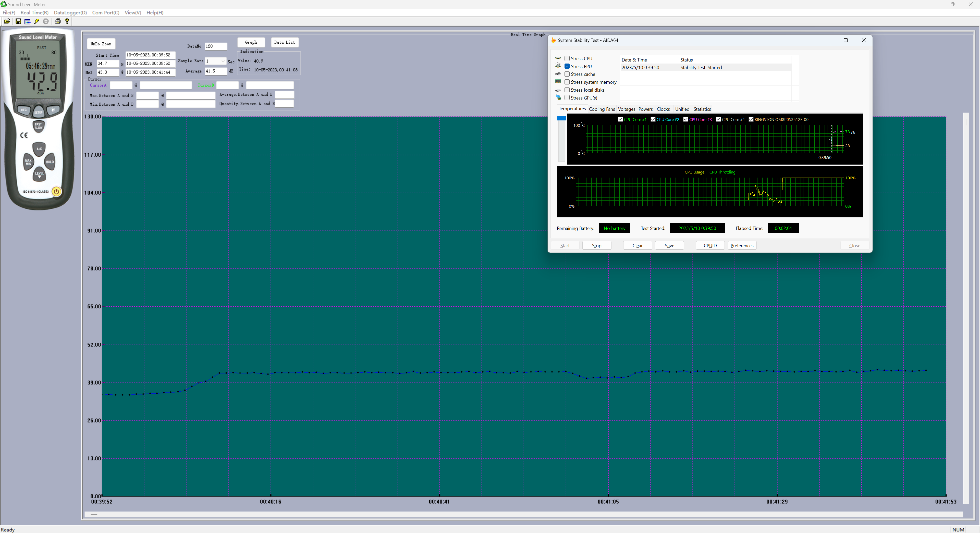The image size is (980, 533).
Task: Click the yellow lightning bolt icon
Action: [x=37, y=21]
